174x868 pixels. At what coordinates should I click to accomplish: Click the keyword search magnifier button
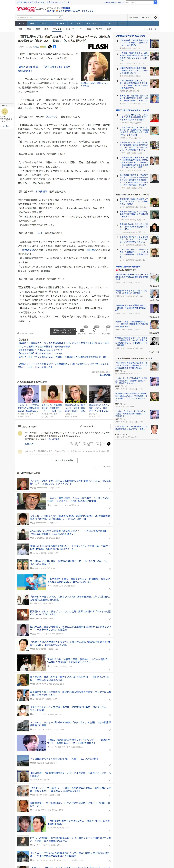60,18
